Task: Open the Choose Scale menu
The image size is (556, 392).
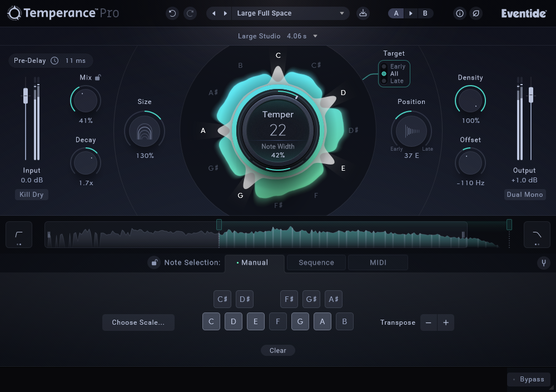Action: [138, 322]
